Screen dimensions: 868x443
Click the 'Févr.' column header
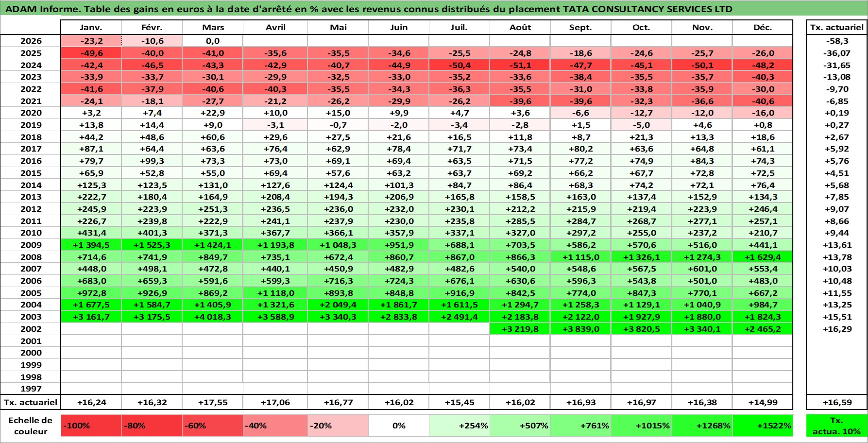152,28
